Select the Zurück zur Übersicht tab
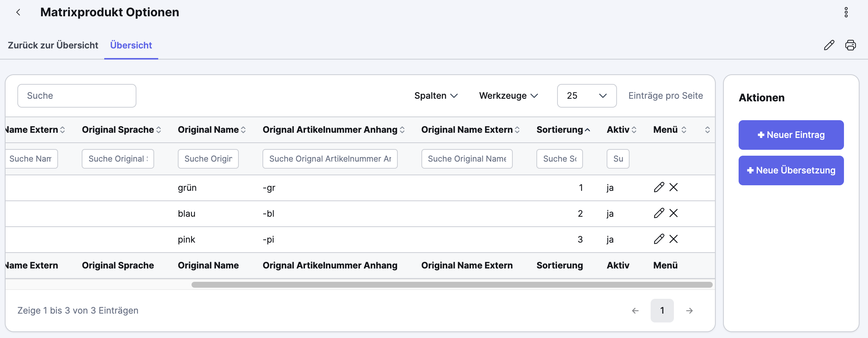 click(53, 45)
